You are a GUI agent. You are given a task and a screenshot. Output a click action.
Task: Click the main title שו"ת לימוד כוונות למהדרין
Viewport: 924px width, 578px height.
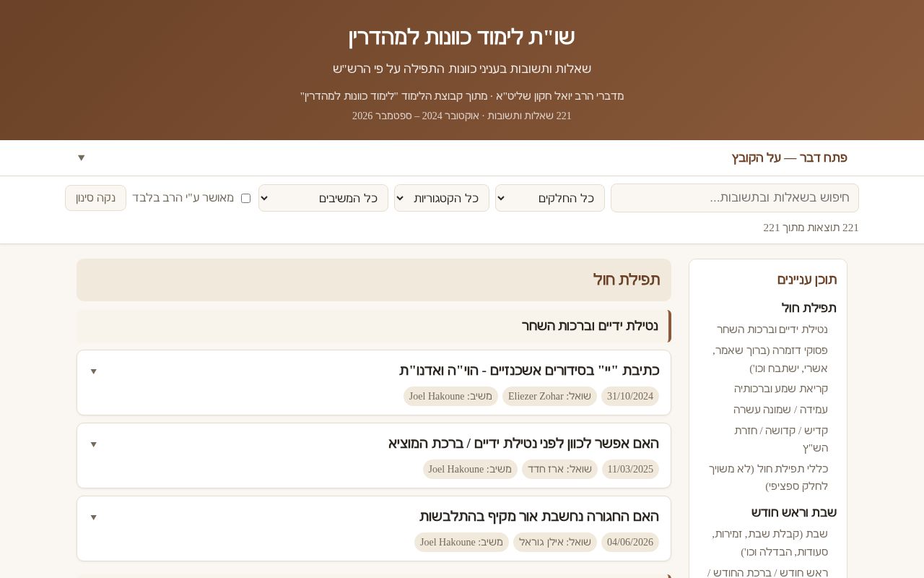click(462, 37)
